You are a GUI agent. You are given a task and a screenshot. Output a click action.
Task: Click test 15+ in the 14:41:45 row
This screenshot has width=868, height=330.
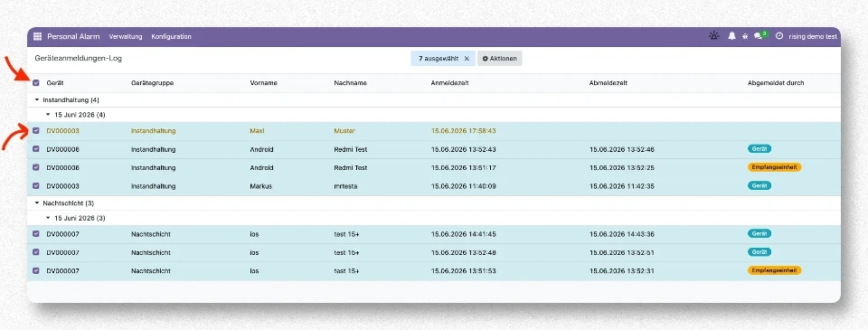(346, 234)
